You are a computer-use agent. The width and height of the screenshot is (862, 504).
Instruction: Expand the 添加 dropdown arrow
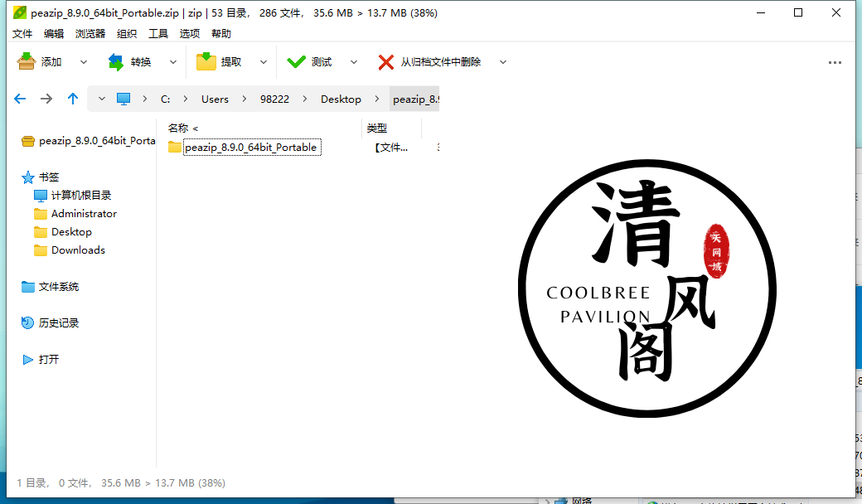point(84,62)
